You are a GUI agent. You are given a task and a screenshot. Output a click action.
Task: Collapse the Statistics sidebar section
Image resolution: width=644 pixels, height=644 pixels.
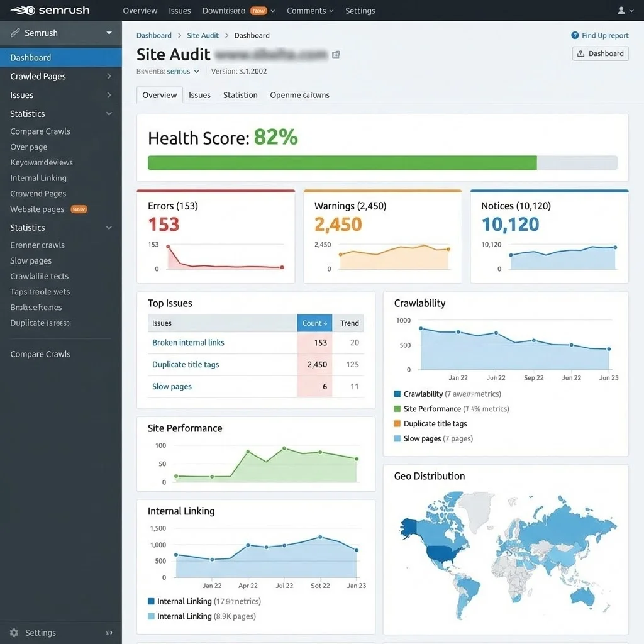point(108,114)
